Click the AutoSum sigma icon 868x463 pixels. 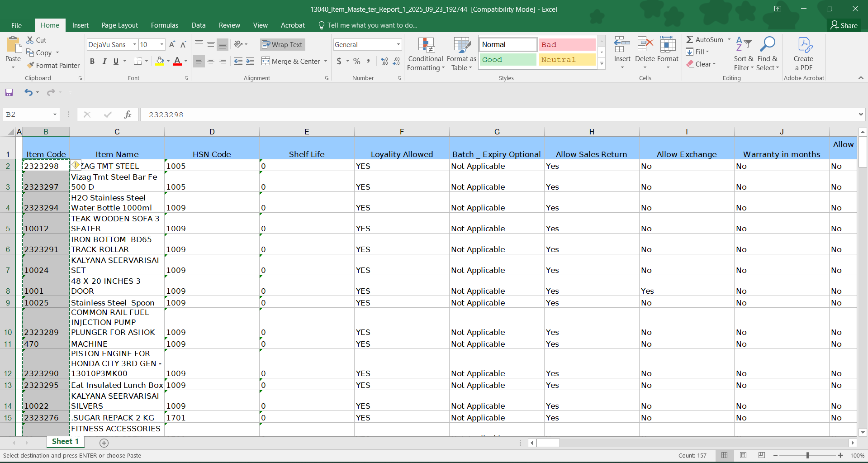690,40
